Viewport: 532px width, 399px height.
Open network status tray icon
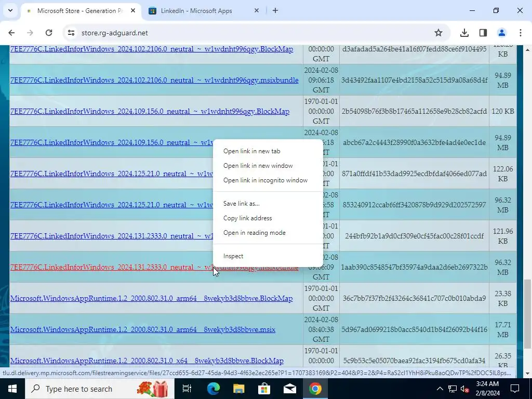[453, 389]
